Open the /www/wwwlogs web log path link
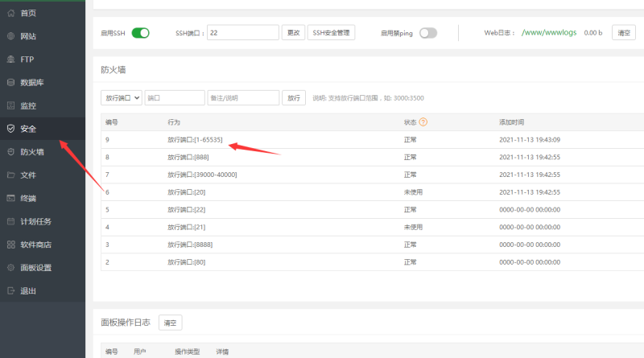Viewport: 644px width, 358px height. tap(550, 33)
